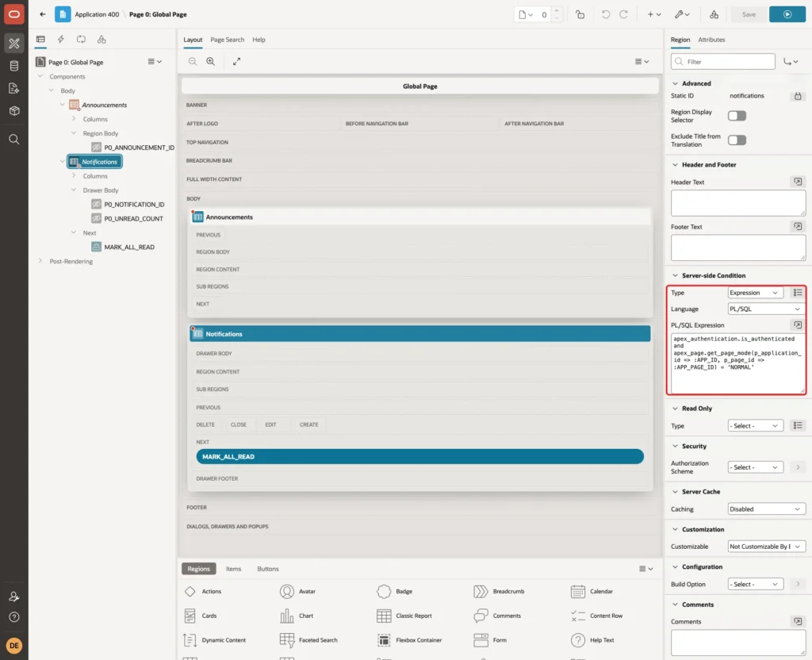The height and width of the screenshot is (660, 812).
Task: Expand the Post-Rendering tree node
Action: point(40,261)
